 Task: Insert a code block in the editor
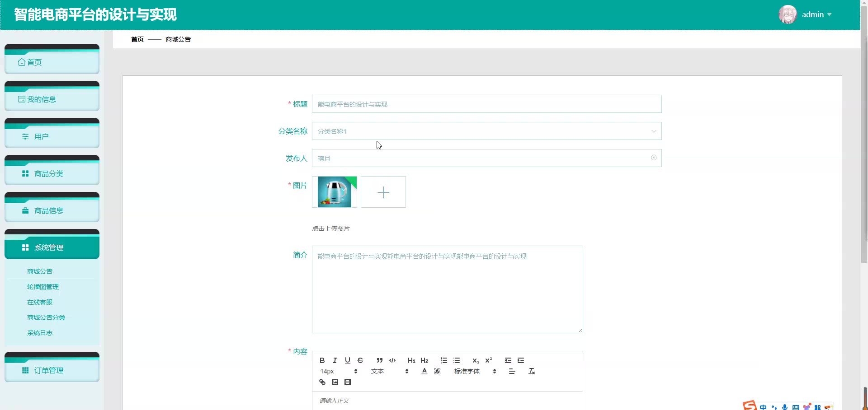[392, 360]
